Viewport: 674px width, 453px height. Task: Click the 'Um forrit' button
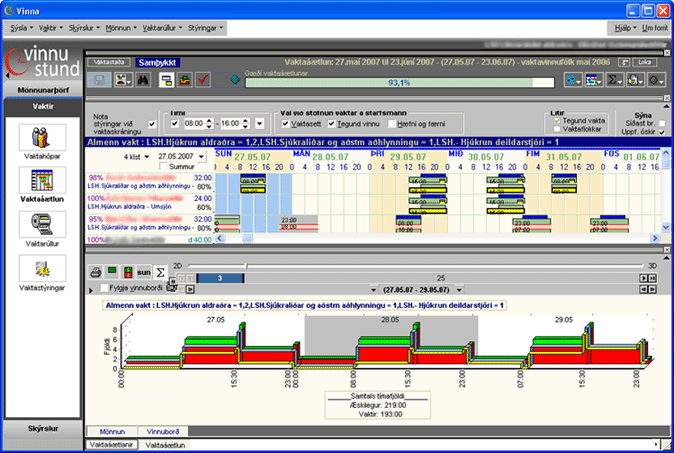click(655, 28)
